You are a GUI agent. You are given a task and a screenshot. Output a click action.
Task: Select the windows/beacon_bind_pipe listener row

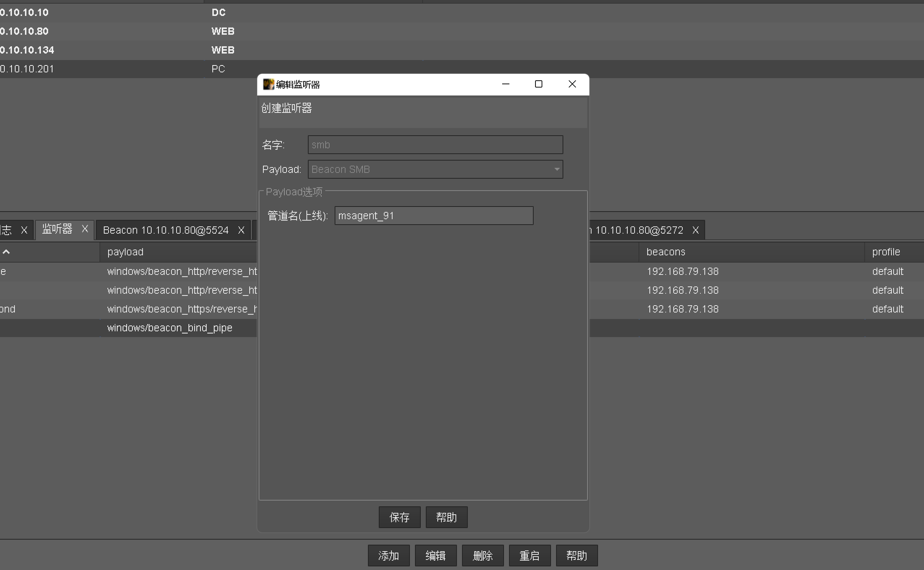coord(170,328)
